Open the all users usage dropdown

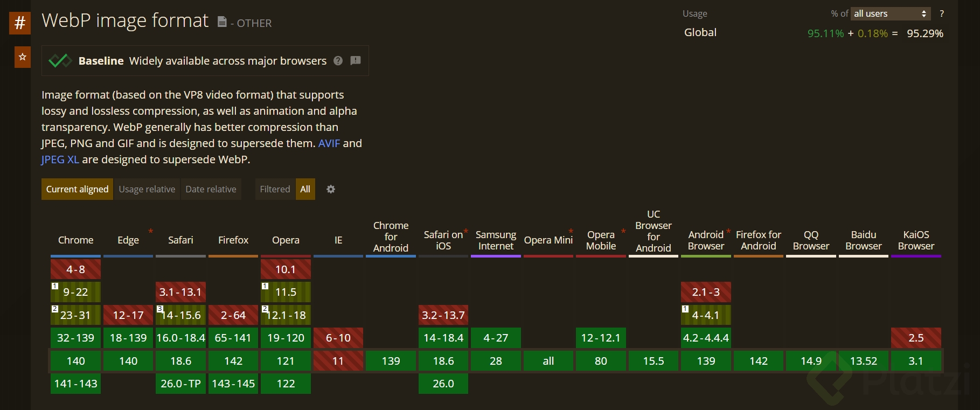tap(891, 14)
